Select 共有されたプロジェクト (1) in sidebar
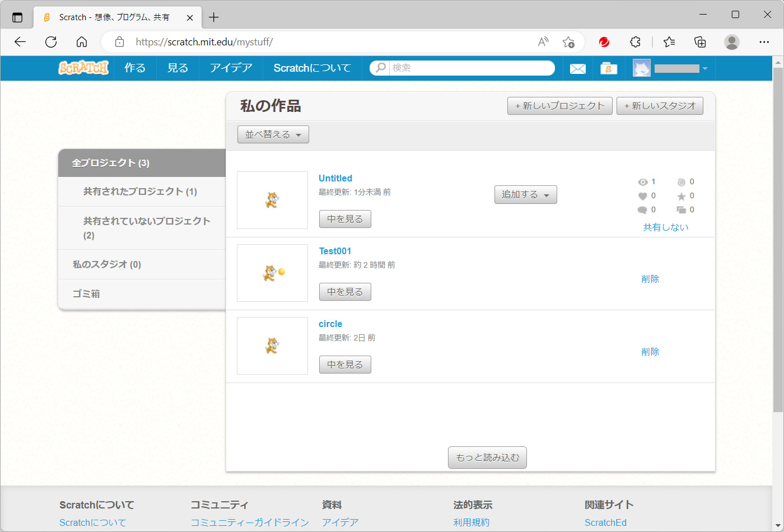This screenshot has width=784, height=532. pos(140,192)
